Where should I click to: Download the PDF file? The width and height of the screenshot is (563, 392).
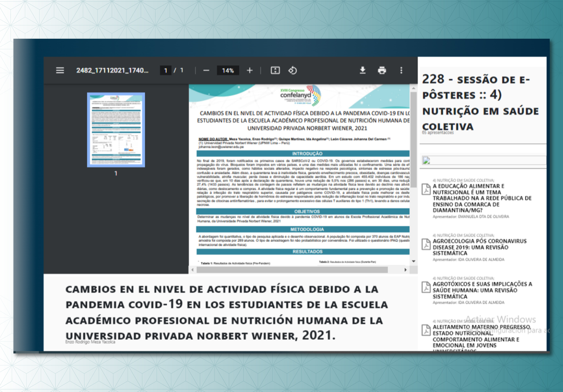pos(363,70)
